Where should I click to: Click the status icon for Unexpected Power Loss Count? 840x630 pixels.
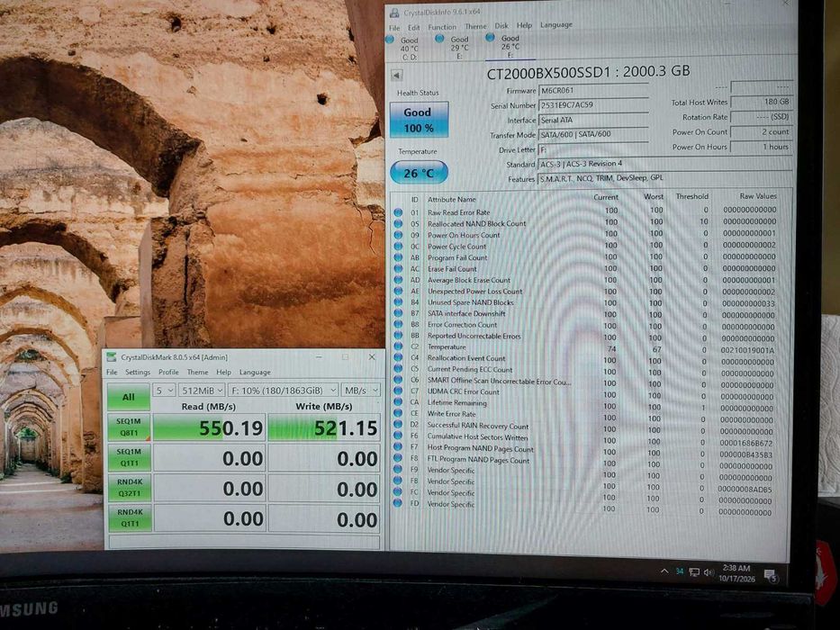(x=398, y=292)
